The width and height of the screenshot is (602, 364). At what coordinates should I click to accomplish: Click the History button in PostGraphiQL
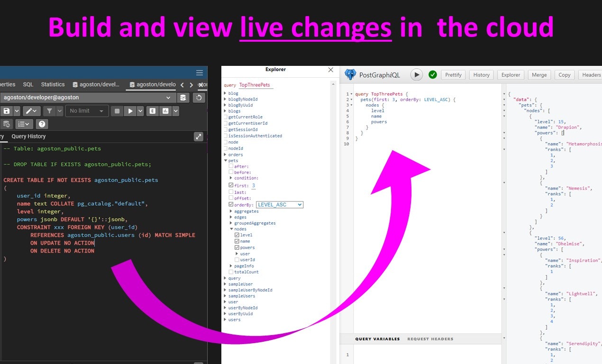coord(481,75)
